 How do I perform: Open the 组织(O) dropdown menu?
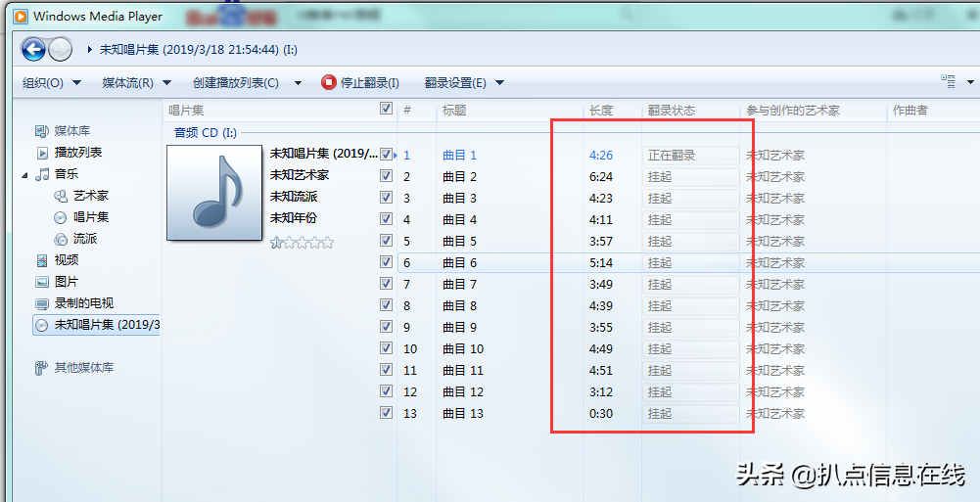[x=51, y=82]
